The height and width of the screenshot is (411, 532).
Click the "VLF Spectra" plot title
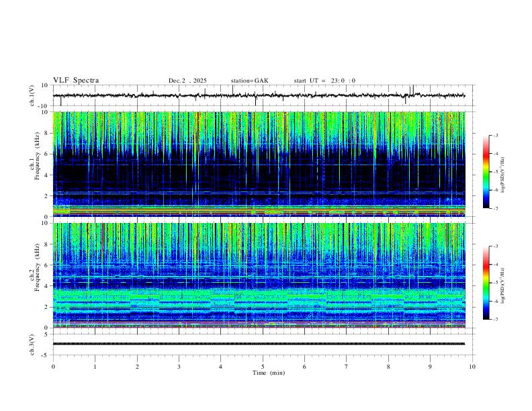click(x=76, y=81)
